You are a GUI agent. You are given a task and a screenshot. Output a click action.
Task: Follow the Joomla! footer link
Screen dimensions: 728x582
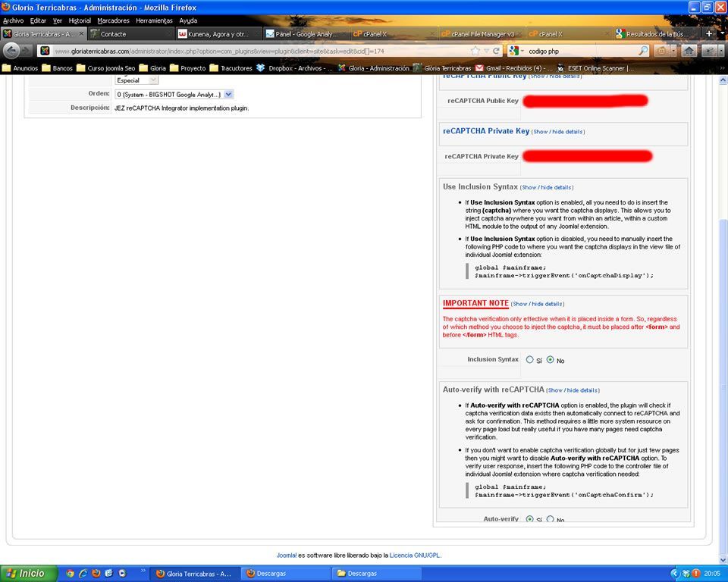coord(287,555)
